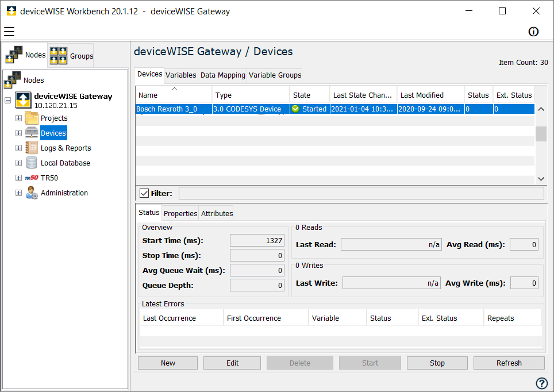Expand the TR50 tree node
554x392 pixels.
pos(19,178)
